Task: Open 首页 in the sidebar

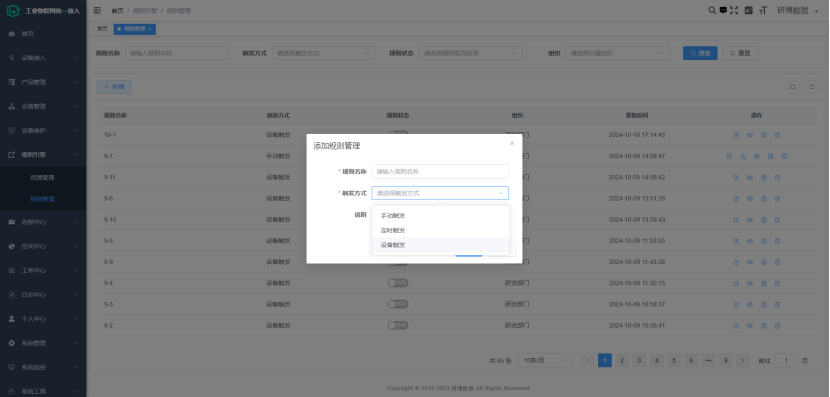Action: tap(43, 33)
